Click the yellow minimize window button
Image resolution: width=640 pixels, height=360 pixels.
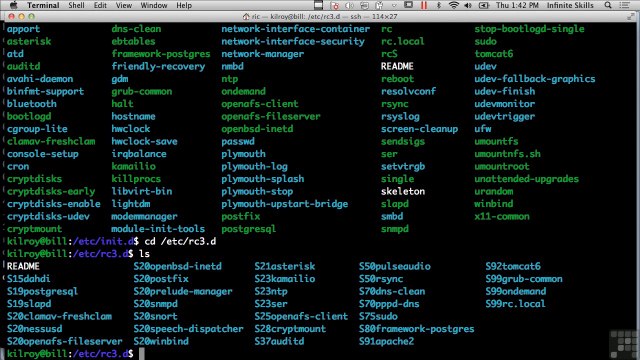click(22, 17)
